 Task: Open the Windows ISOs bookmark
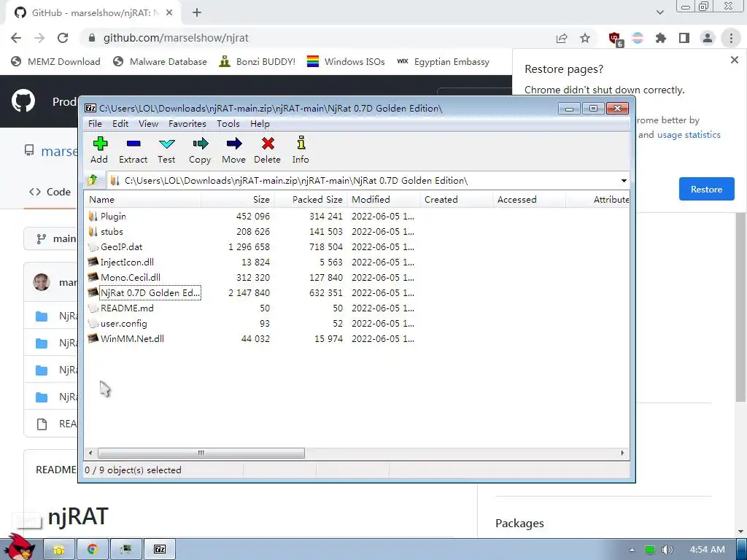346,61
